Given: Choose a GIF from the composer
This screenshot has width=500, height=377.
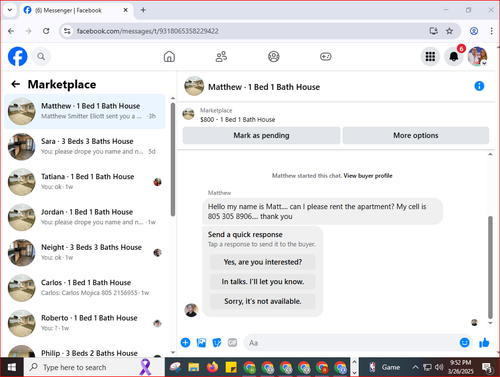Looking at the screenshot, I should 232,342.
